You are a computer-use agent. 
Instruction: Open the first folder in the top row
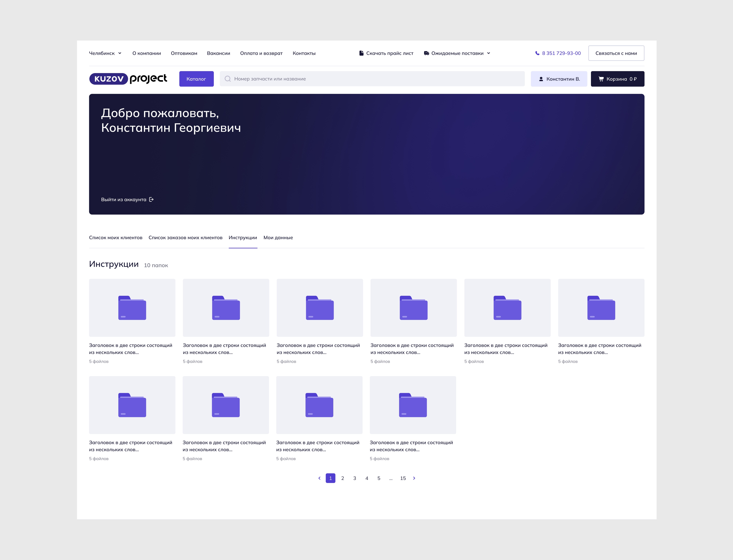click(x=132, y=308)
